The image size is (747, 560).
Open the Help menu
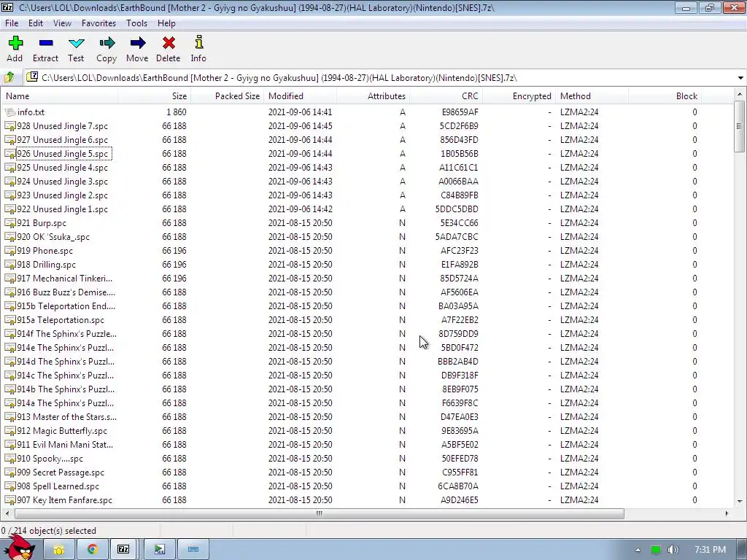(167, 23)
